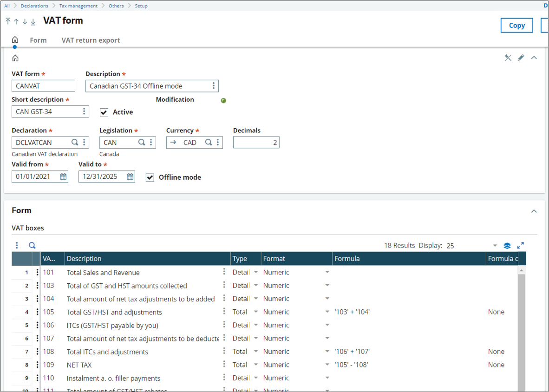Click the last record arrow icon

tap(33, 22)
